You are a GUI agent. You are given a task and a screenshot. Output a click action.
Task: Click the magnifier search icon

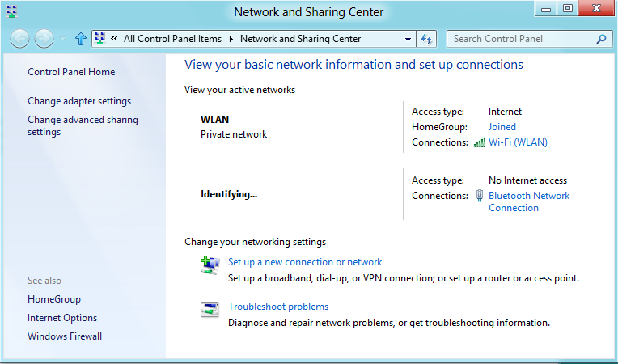(x=601, y=39)
